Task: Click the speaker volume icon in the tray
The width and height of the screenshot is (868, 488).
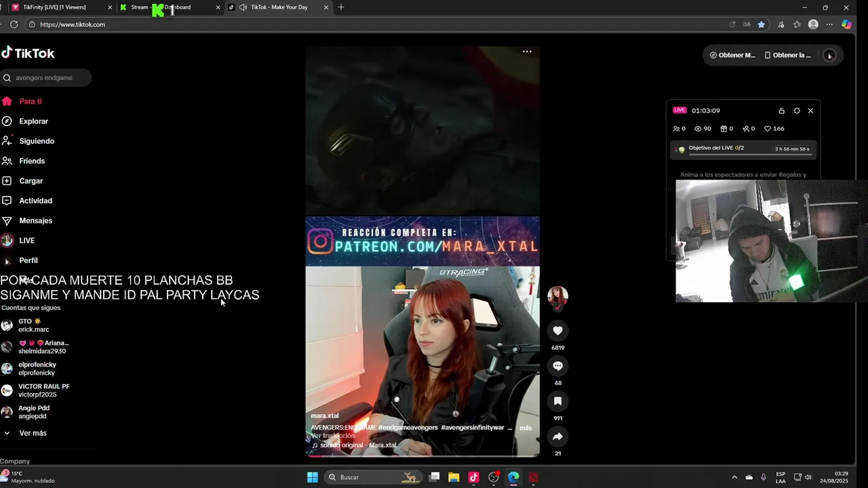Action: [x=808, y=477]
